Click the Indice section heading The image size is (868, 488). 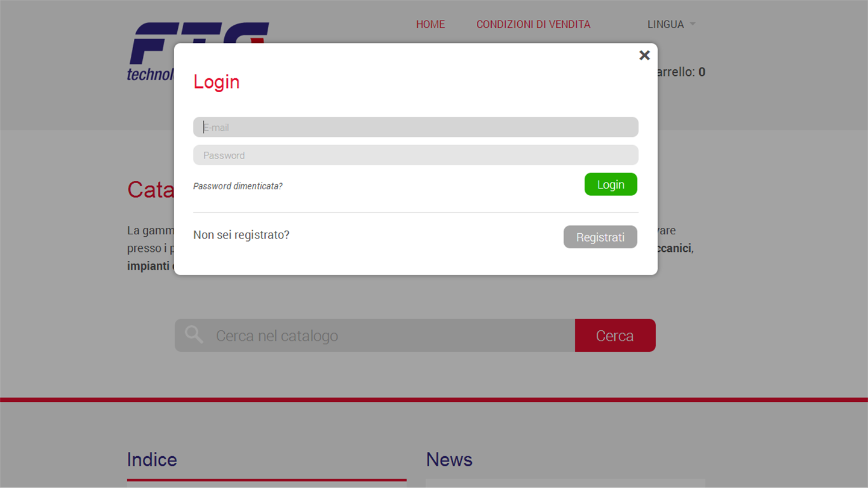click(152, 460)
